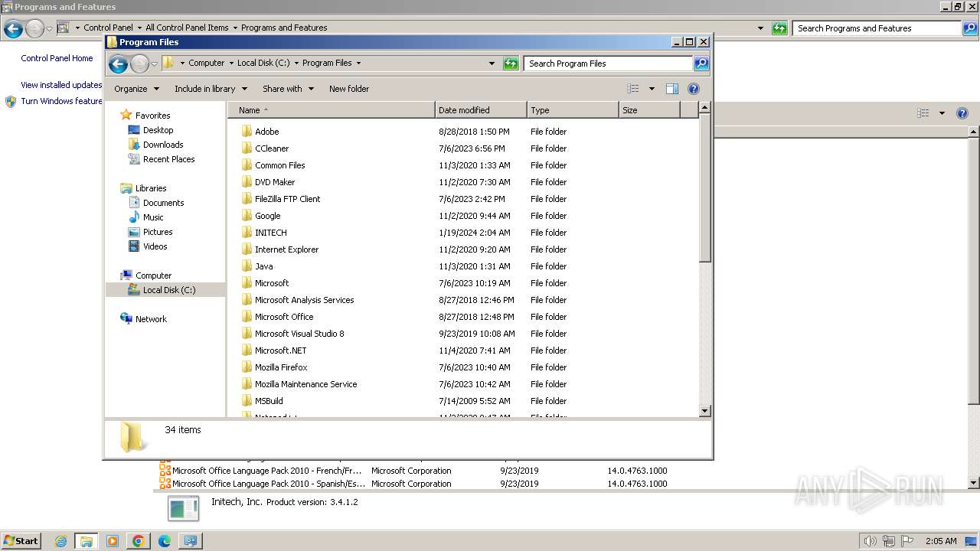The image size is (980, 551).
Task: Open the Organize dropdown menu
Action: (136, 89)
